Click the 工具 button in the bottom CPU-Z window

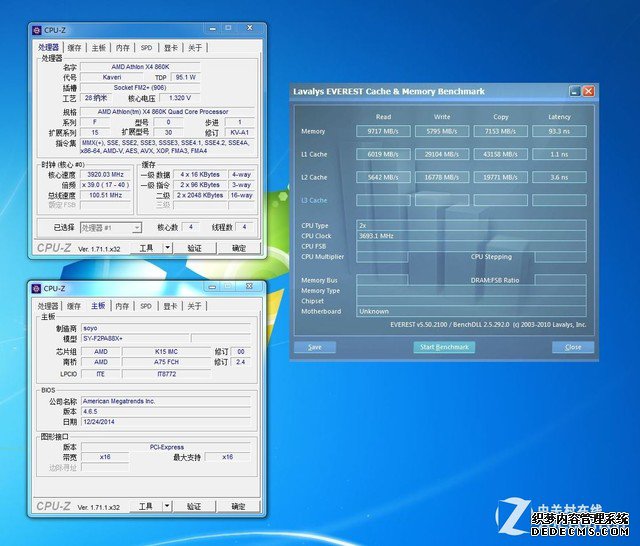coord(146,506)
